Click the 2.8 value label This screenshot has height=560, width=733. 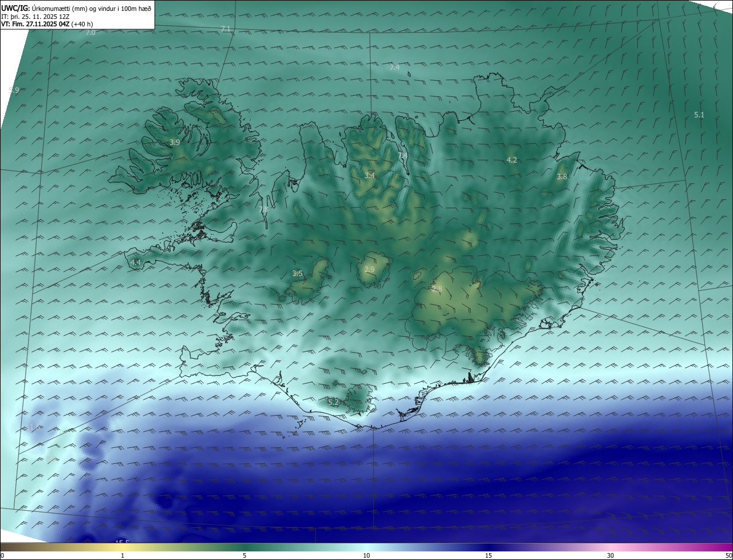437,289
